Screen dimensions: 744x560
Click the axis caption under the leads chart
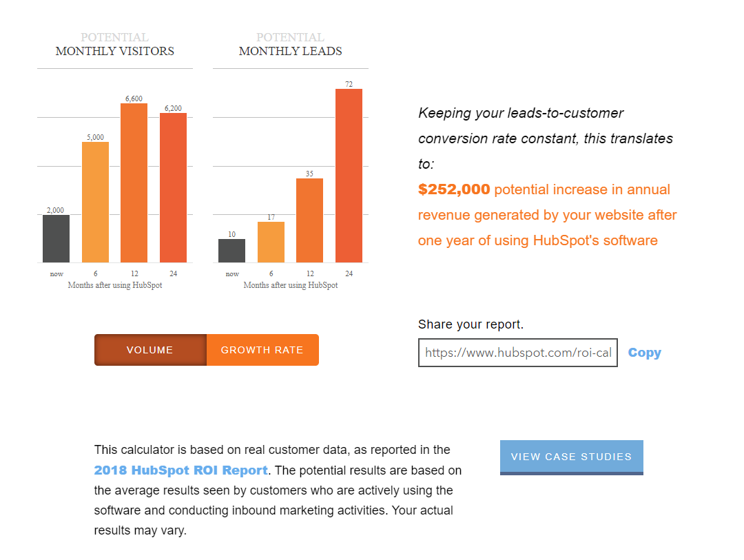coord(291,285)
